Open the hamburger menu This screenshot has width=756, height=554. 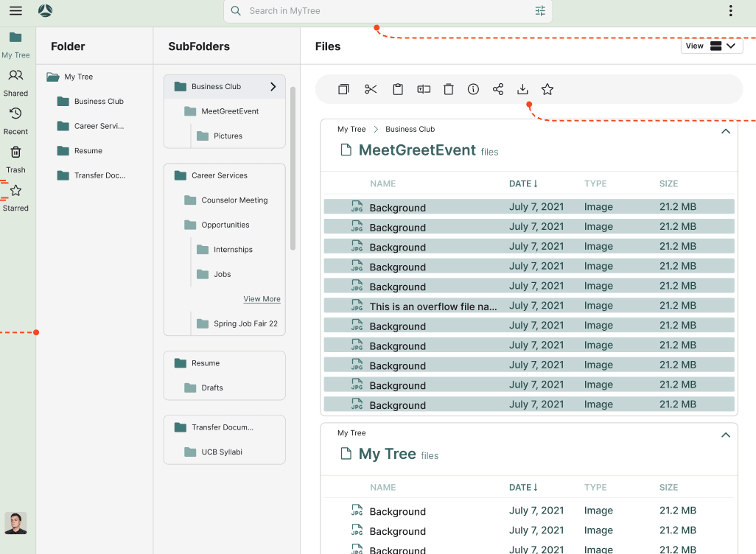coord(16,10)
